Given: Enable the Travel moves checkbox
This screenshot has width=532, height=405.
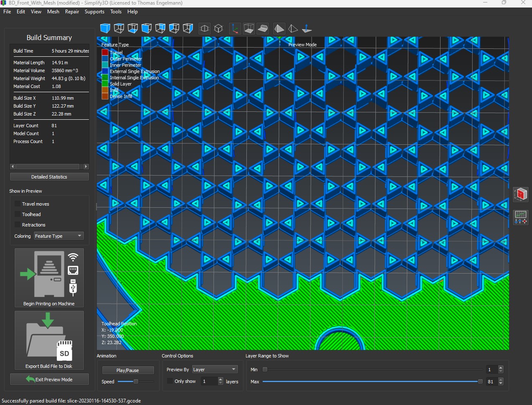Looking at the screenshot, I should 18,204.
